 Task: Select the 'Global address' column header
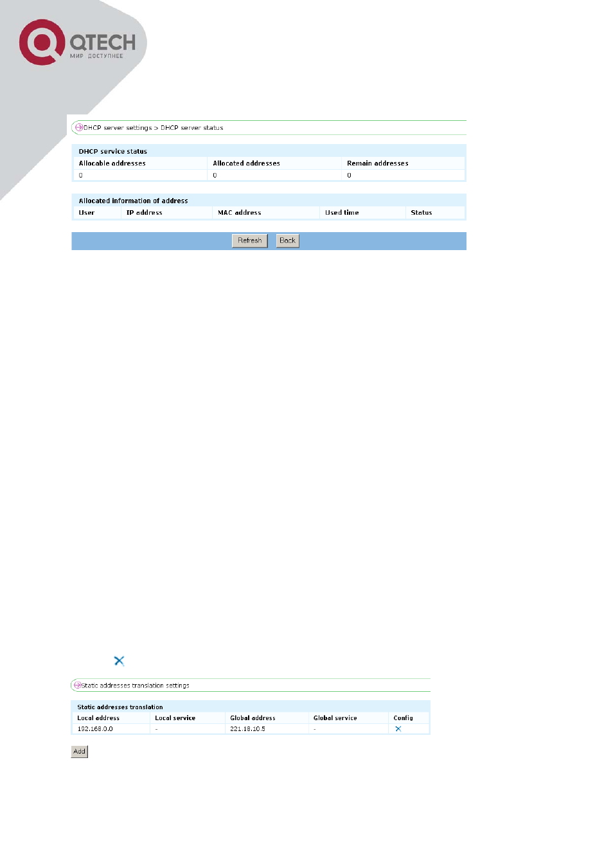coord(253,718)
